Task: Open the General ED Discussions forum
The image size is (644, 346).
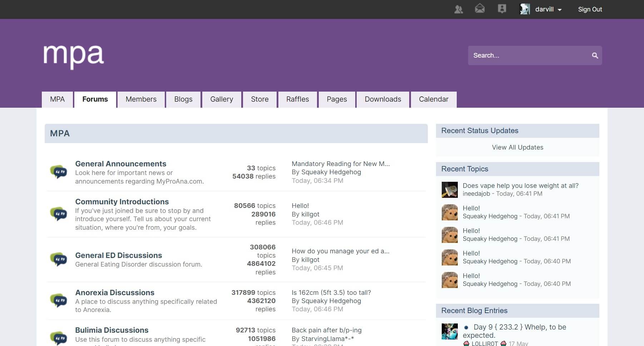Action: click(119, 255)
